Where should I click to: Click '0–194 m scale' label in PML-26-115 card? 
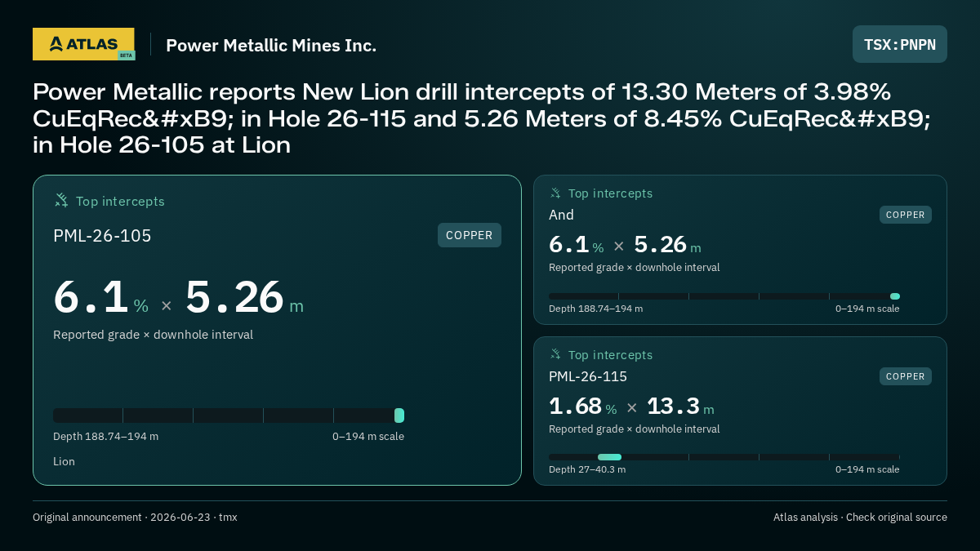pos(867,469)
